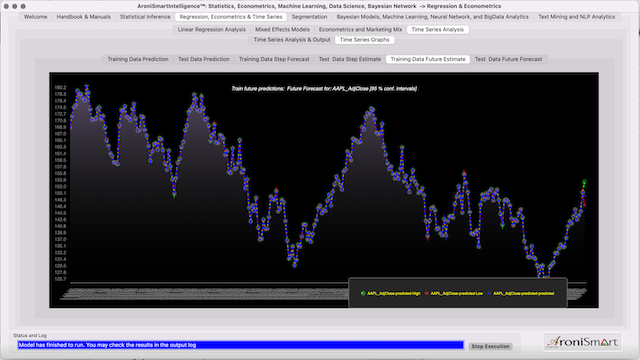
Task: Open the Welcome tab
Action: tap(35, 17)
